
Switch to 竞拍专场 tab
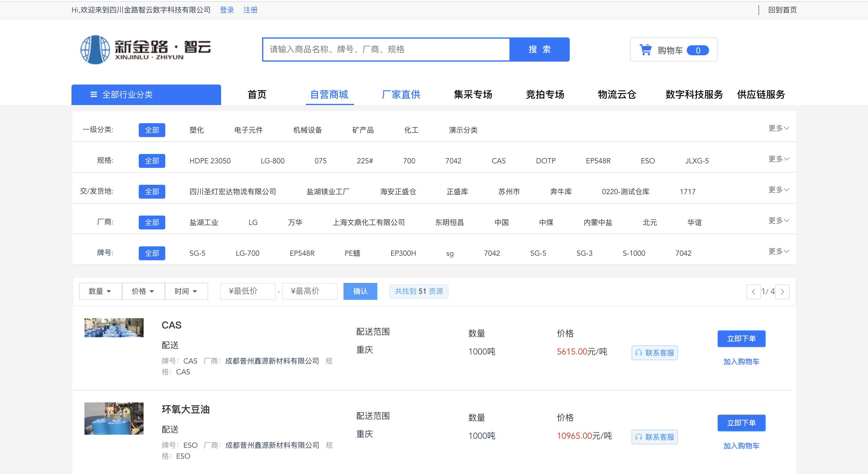point(545,94)
